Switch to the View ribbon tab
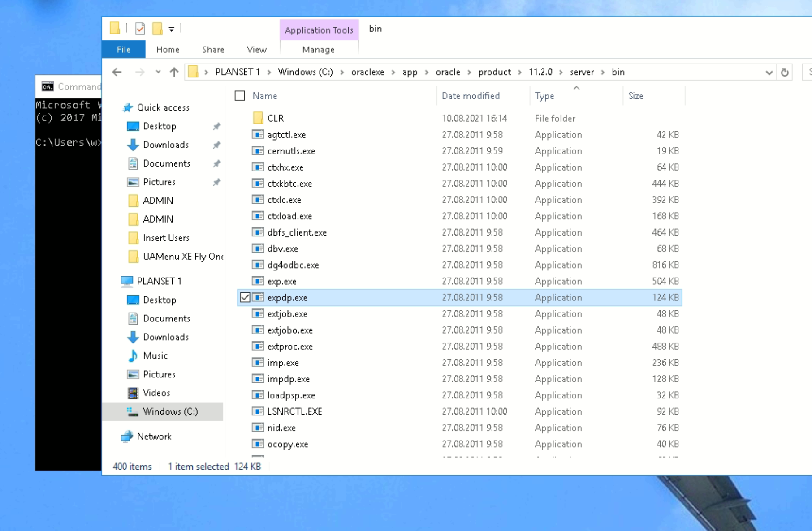The image size is (812, 531). (257, 49)
